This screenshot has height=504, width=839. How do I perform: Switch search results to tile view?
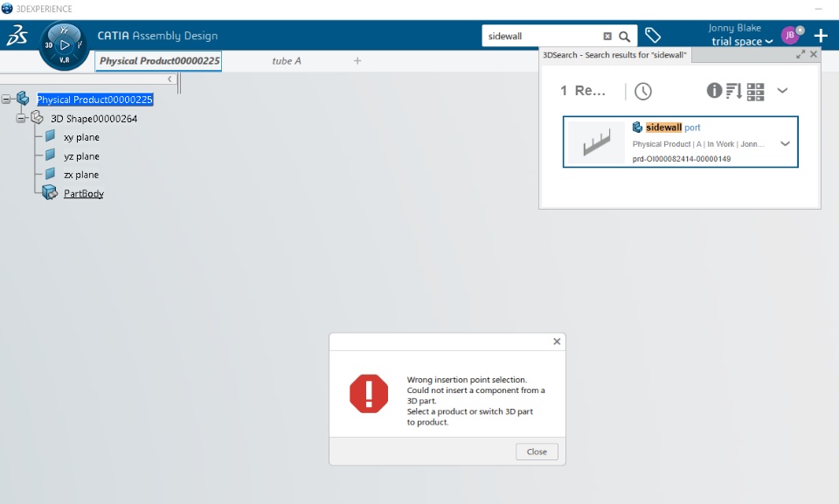(x=755, y=92)
